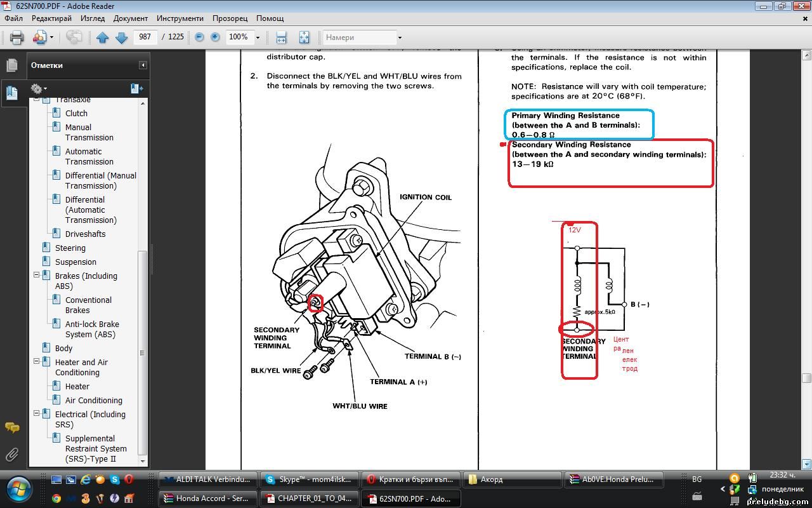This screenshot has height=508, width=812.
Task: Zoom out with the minus button
Action: 199,37
